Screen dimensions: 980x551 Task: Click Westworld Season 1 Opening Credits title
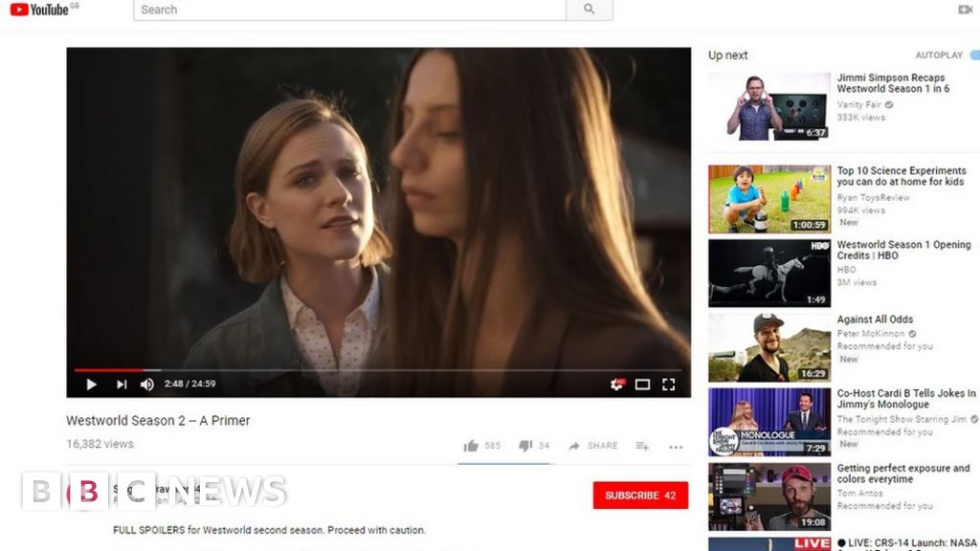(903, 250)
